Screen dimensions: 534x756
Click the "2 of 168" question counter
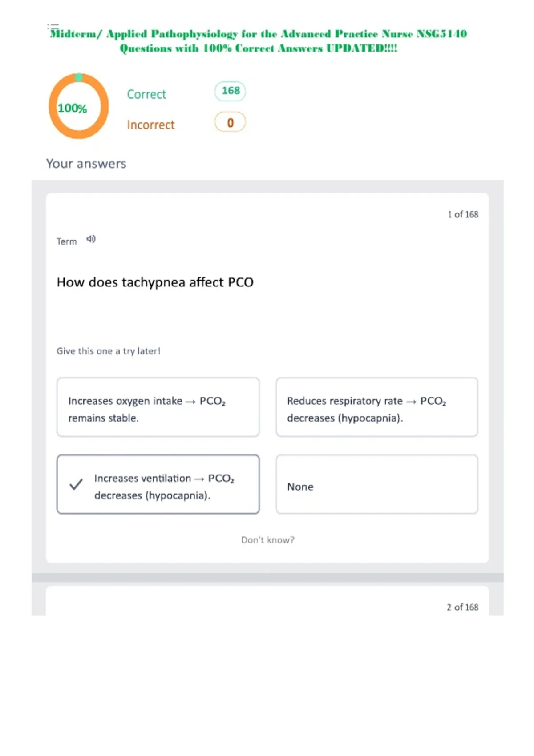tap(462, 607)
